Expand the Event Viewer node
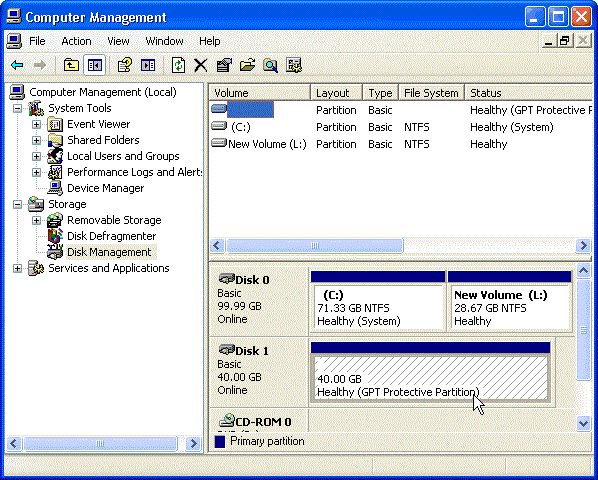598x480 pixels. [36, 124]
